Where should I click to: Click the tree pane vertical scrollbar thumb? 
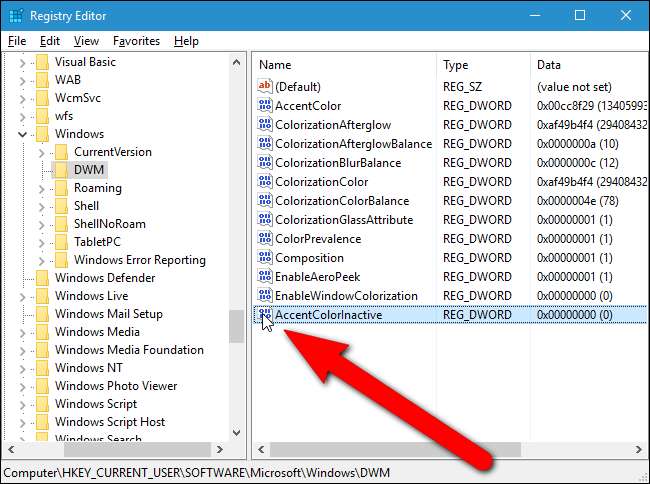pos(236,325)
